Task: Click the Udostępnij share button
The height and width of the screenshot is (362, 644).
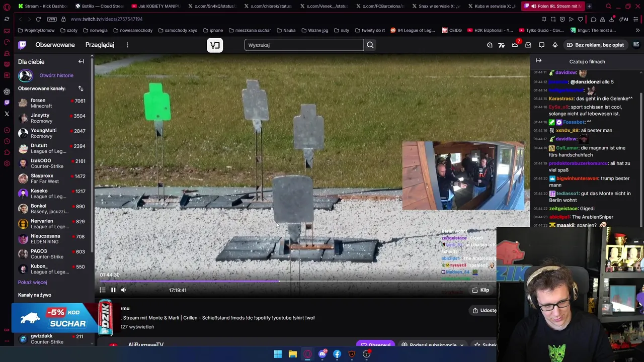Action: (x=484, y=310)
